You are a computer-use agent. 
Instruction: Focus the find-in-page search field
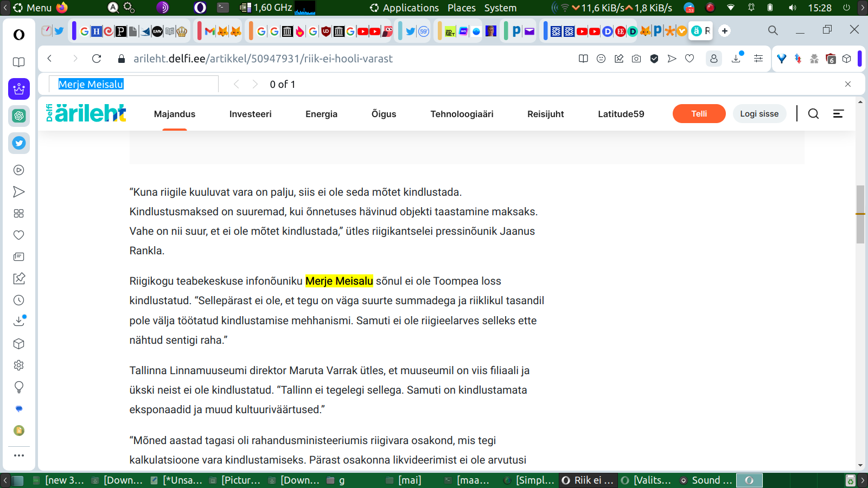coord(133,84)
